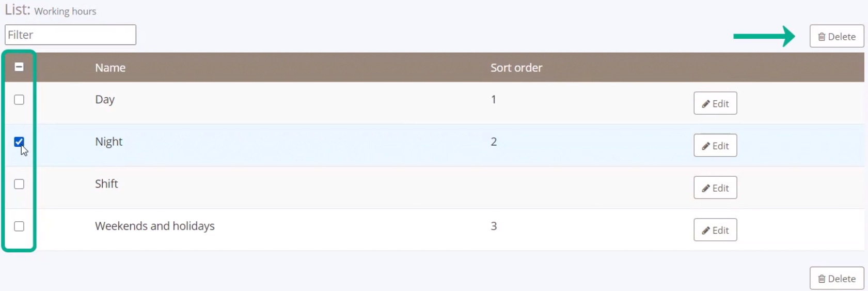Check the Weekends and holidays checkbox

(x=19, y=226)
